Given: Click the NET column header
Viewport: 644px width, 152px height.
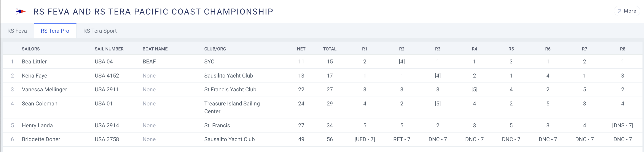Looking at the screenshot, I should (301, 49).
